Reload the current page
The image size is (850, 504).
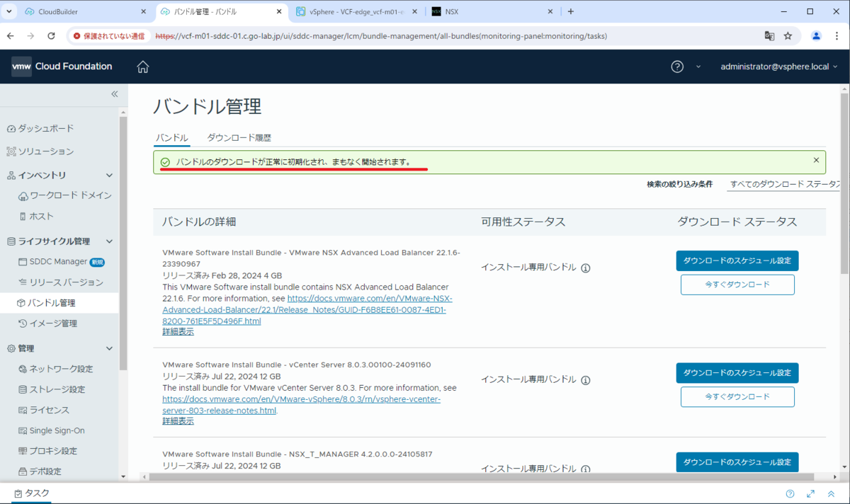(x=51, y=36)
